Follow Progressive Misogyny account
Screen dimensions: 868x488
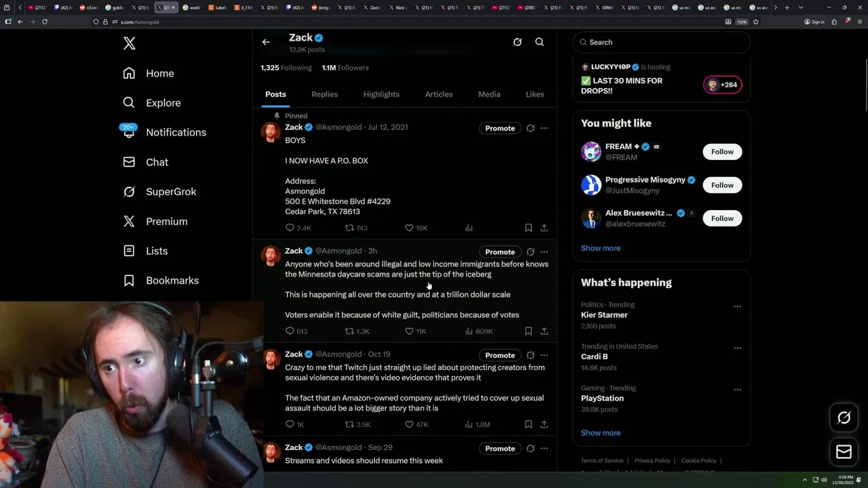click(722, 185)
